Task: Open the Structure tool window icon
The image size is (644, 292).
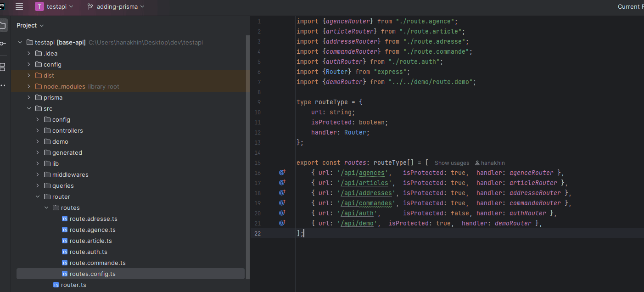Action: (3, 67)
